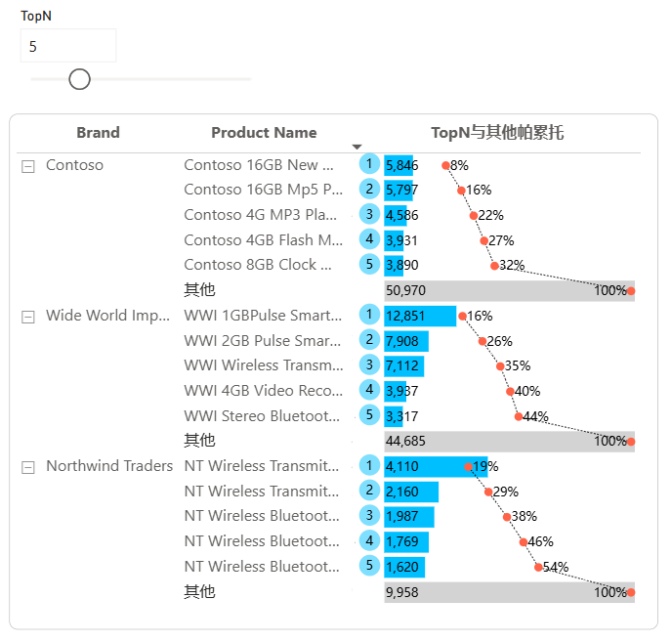The width and height of the screenshot is (672, 642).
Task: Click rank 5 badge for Contoso 8GB Clock
Action: tap(369, 264)
